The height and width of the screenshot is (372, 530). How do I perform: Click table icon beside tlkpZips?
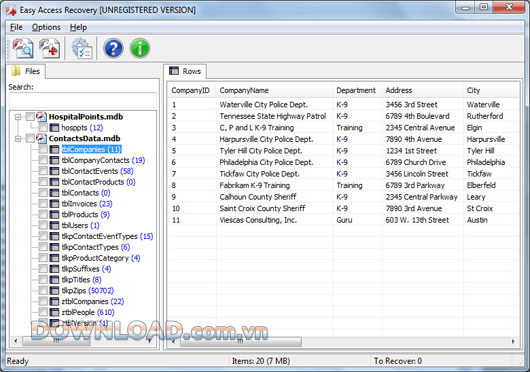coord(54,290)
